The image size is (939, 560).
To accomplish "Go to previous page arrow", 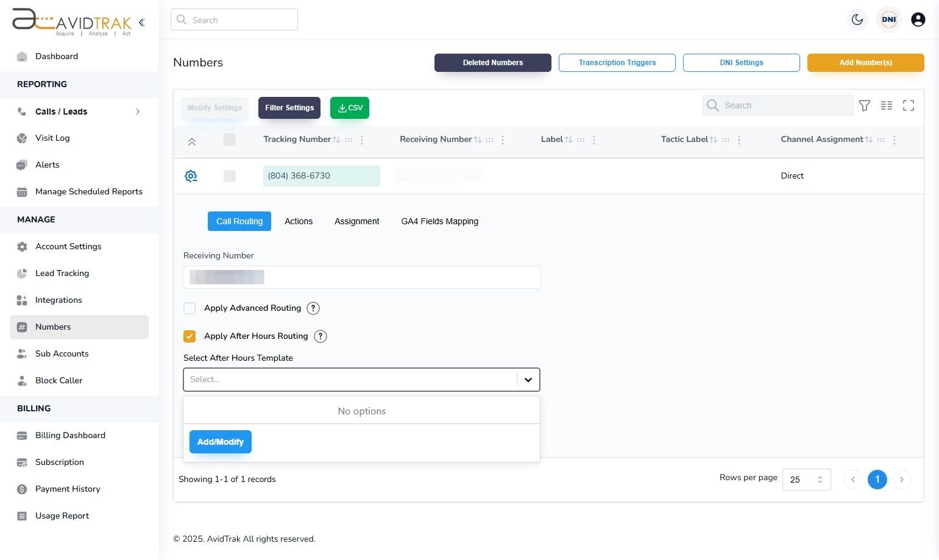I will (853, 480).
